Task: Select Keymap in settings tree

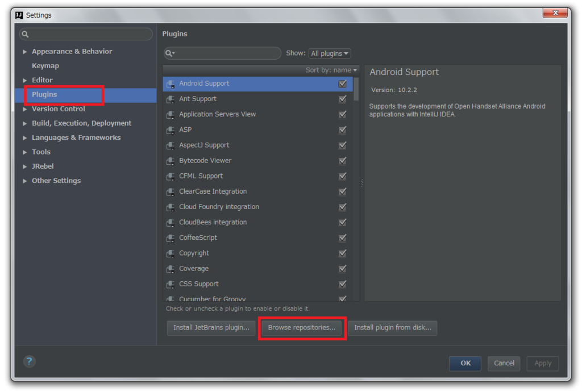Action: [x=45, y=66]
